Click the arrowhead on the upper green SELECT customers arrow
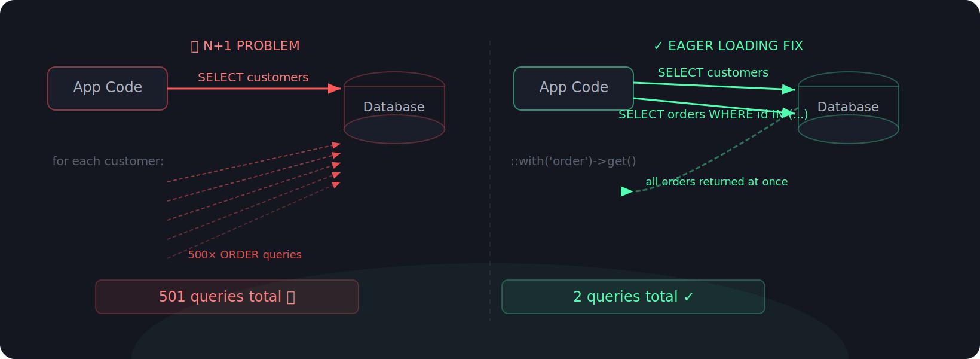The height and width of the screenshot is (359, 980). point(789,90)
